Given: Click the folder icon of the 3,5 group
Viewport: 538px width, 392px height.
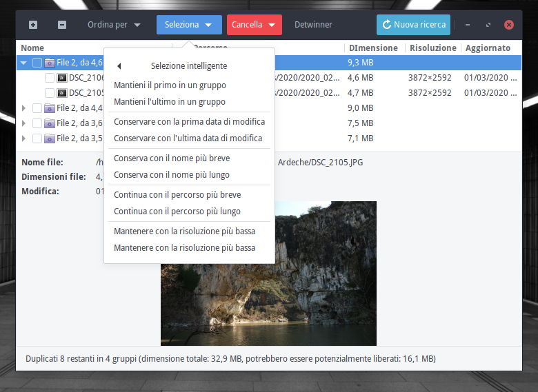Looking at the screenshot, I should (49, 138).
